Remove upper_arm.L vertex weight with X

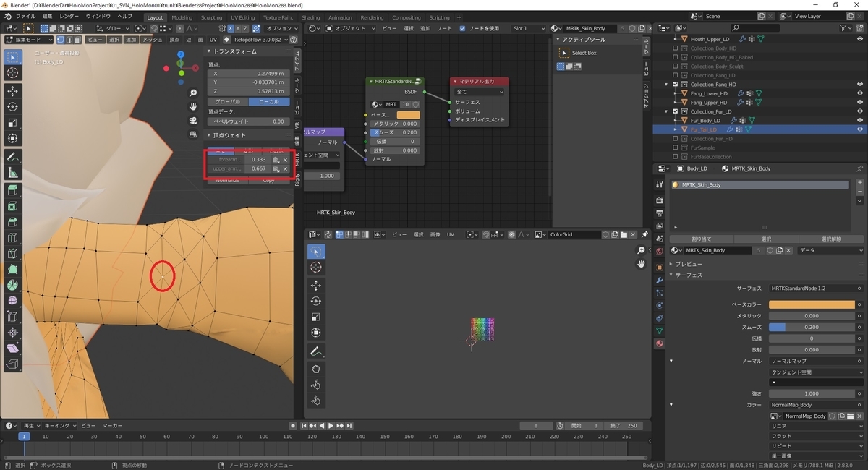(x=285, y=168)
